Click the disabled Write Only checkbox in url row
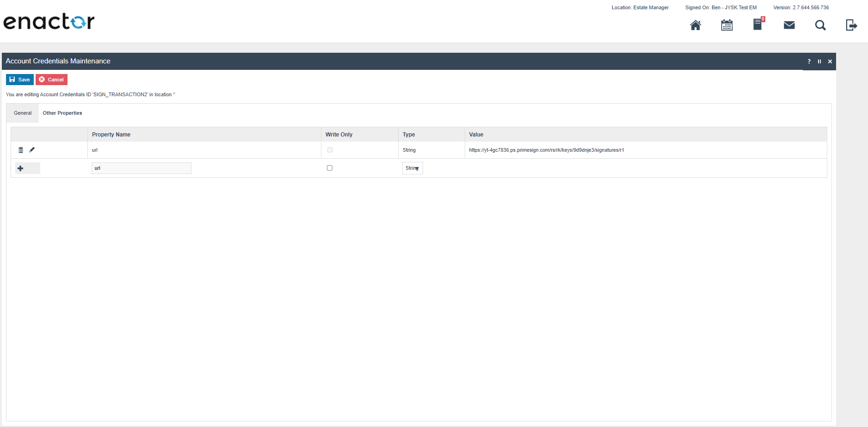 pos(330,150)
